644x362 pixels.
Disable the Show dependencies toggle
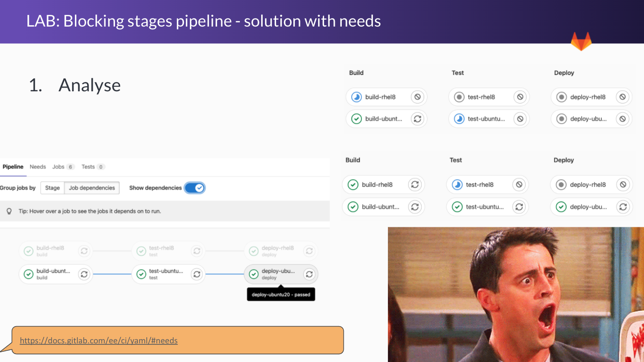pos(195,188)
